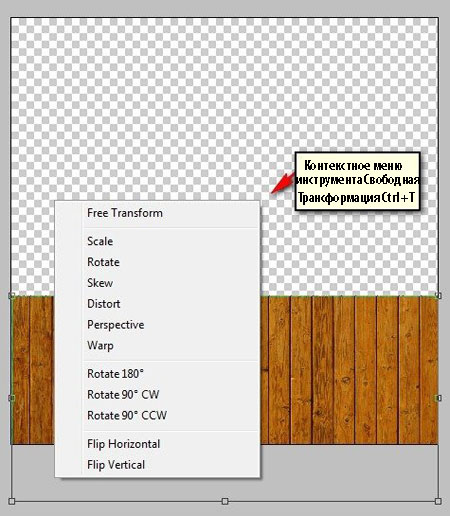Choose Free Transform from context menu
450x516 pixels.
click(x=158, y=213)
